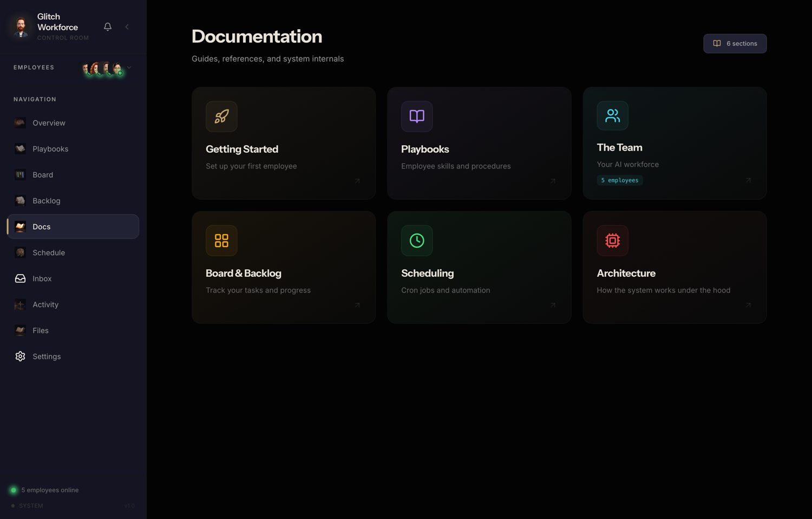The image size is (812, 519).
Task: Open the Getting Started arrow link
Action: point(357,181)
